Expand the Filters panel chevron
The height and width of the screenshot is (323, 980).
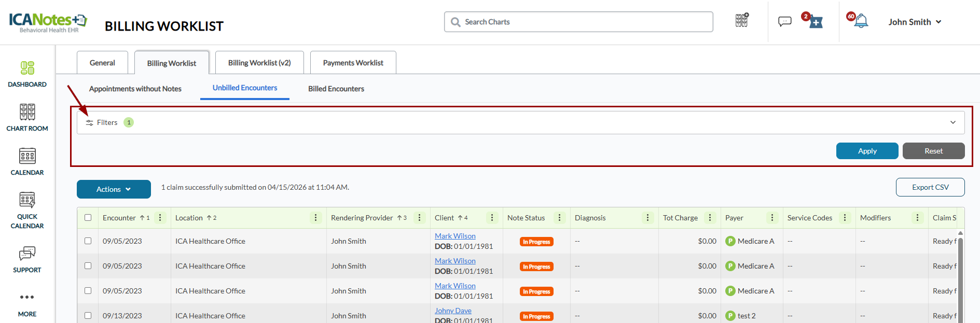[953, 122]
